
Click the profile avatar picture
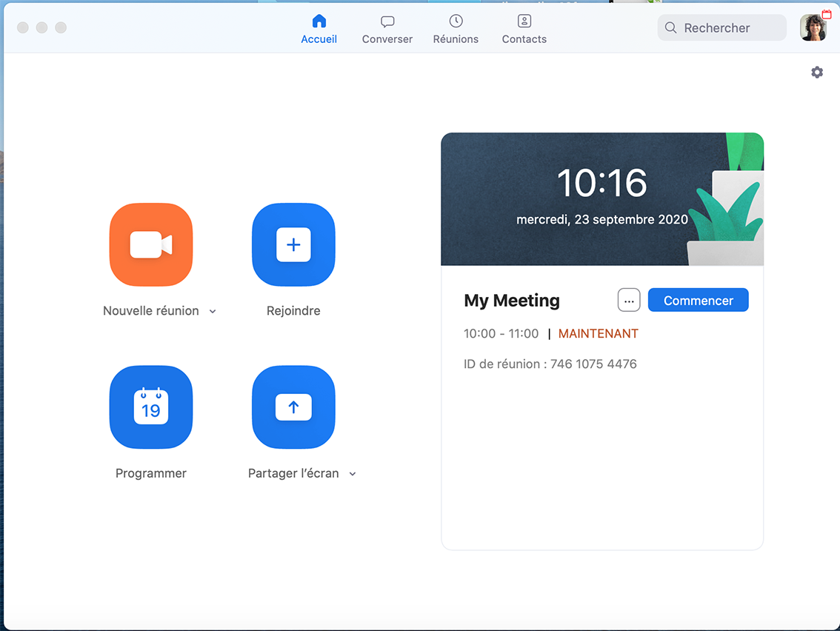click(813, 28)
